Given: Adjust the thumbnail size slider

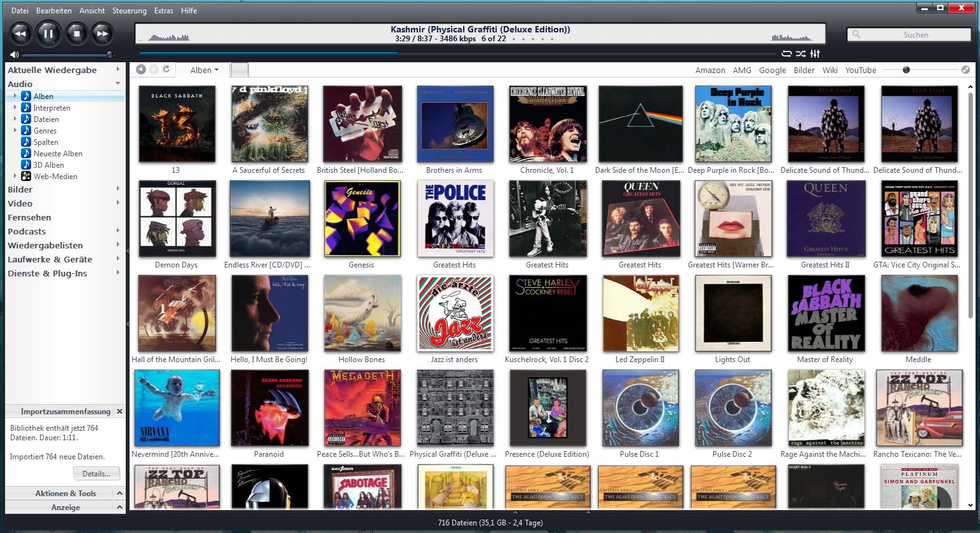Looking at the screenshot, I should click(x=919, y=70).
